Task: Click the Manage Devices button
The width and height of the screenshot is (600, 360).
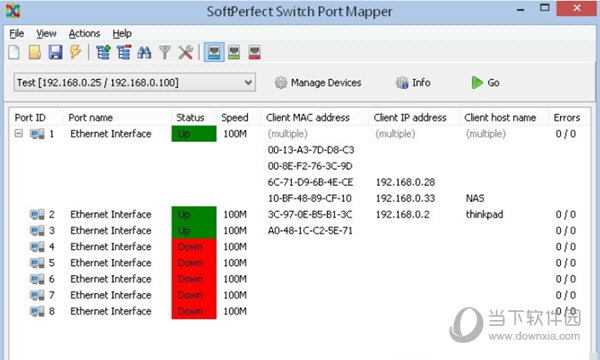Action: pos(318,83)
